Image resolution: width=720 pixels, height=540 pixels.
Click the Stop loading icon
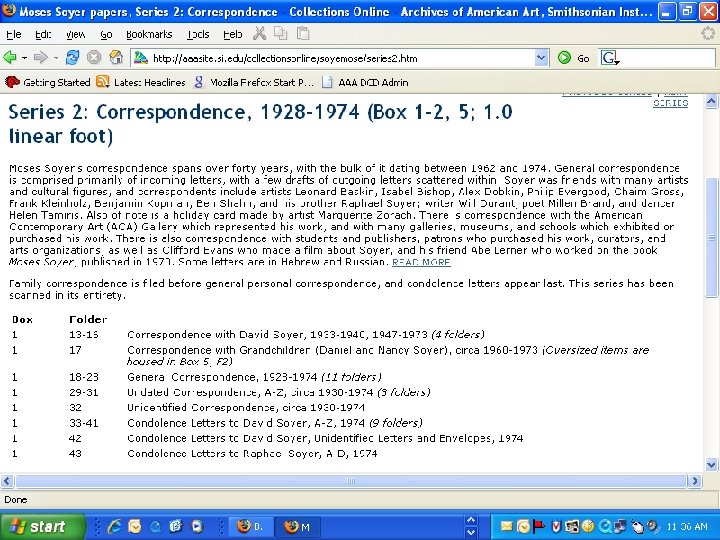pos(94,58)
